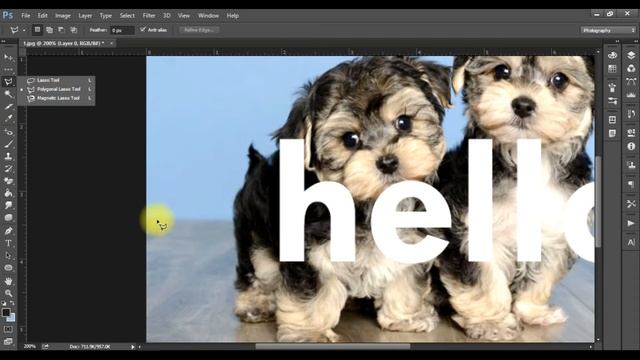The image size is (640, 360).
Task: Select the Hand tool
Action: pyautogui.click(x=8, y=281)
